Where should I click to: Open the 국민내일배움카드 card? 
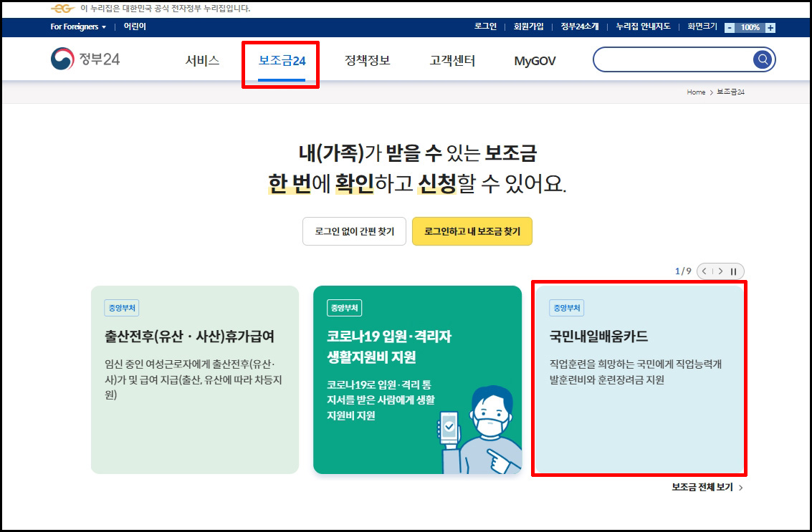639,380
